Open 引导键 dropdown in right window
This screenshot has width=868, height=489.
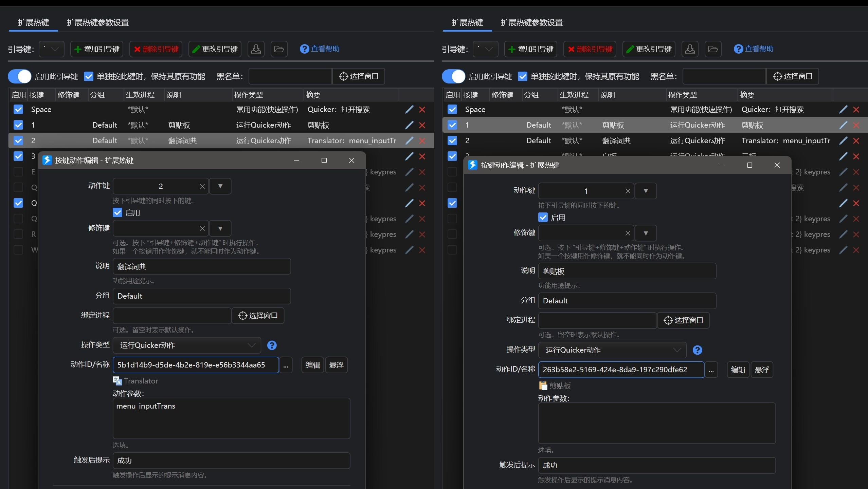tap(486, 49)
